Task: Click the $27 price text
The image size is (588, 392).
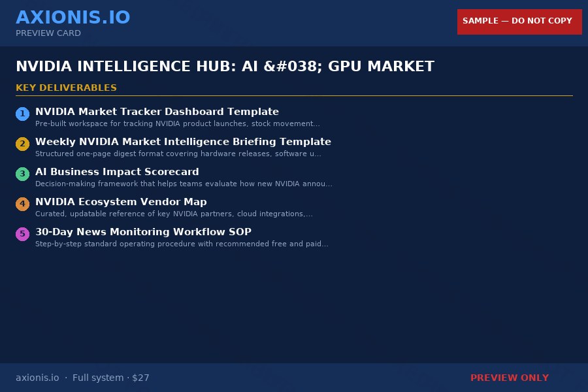Action: [140, 378]
